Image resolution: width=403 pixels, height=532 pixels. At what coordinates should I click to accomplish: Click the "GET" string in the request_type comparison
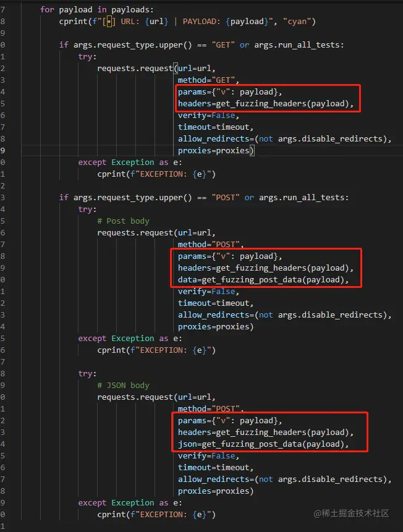pyautogui.click(x=223, y=44)
